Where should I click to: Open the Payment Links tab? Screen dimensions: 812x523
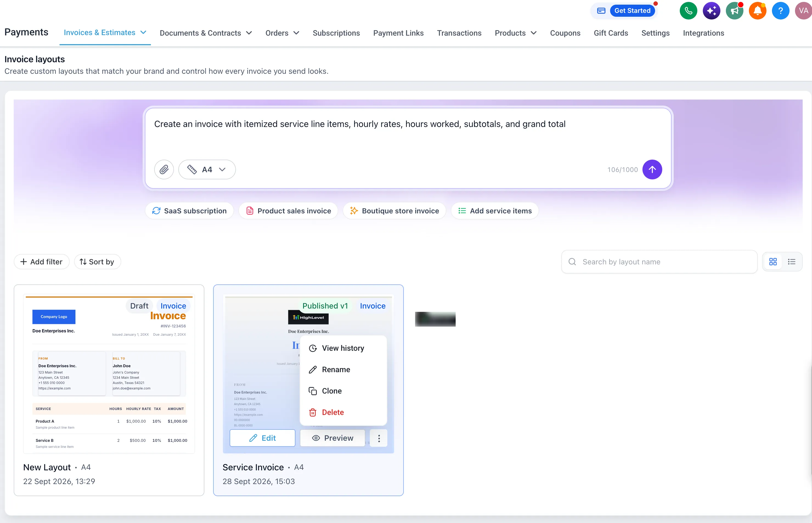(x=398, y=33)
